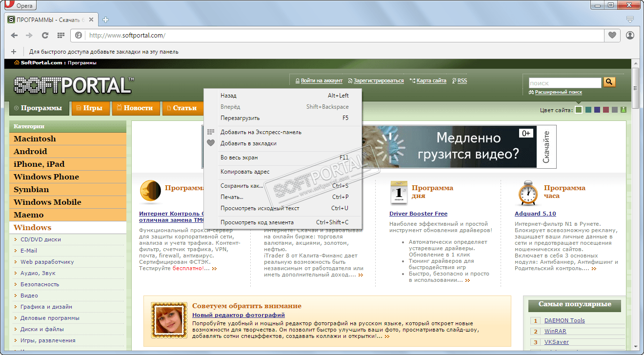Open the Графика и дизайн subcategory
Image resolution: width=644 pixels, height=355 pixels.
[x=46, y=307]
